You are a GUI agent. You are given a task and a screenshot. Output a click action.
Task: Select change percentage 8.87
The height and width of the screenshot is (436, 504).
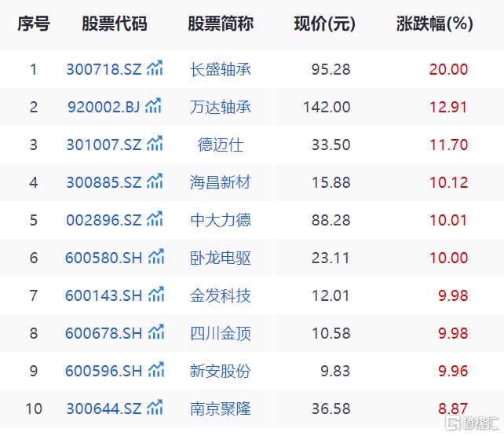click(453, 409)
